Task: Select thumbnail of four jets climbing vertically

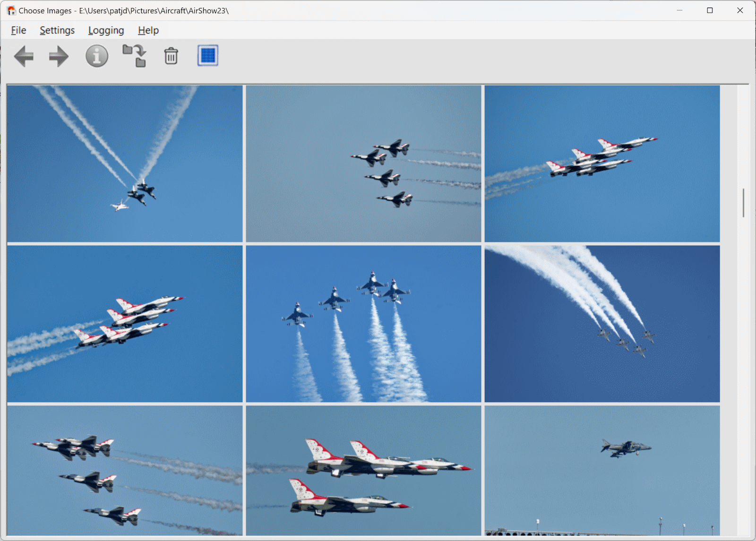Action: [x=363, y=324]
